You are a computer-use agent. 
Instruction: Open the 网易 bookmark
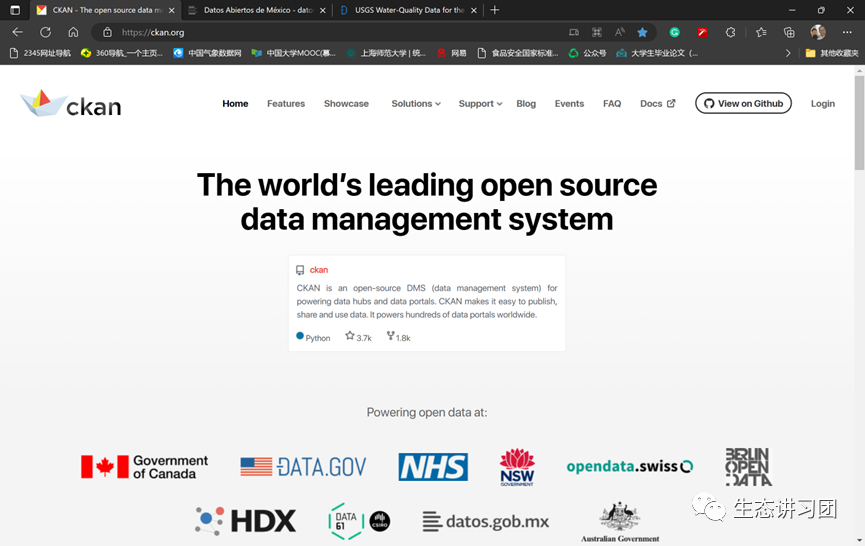coord(452,53)
